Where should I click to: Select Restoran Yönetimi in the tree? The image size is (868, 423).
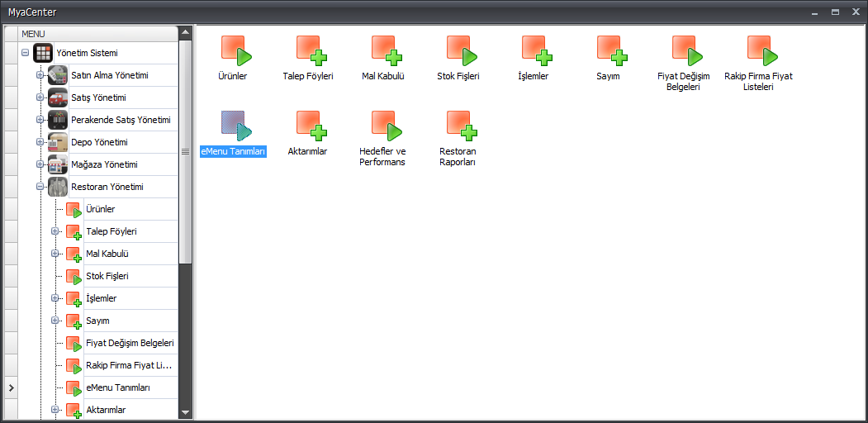107,187
